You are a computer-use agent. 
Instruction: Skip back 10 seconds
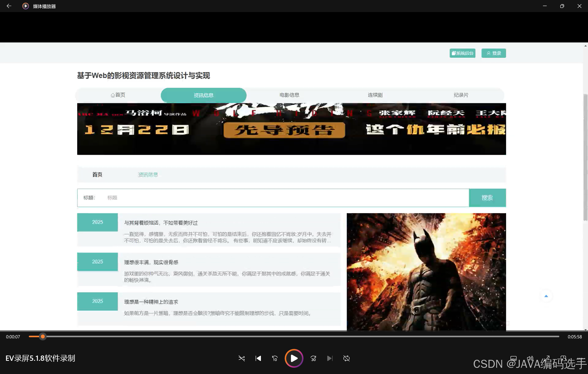tap(275, 358)
